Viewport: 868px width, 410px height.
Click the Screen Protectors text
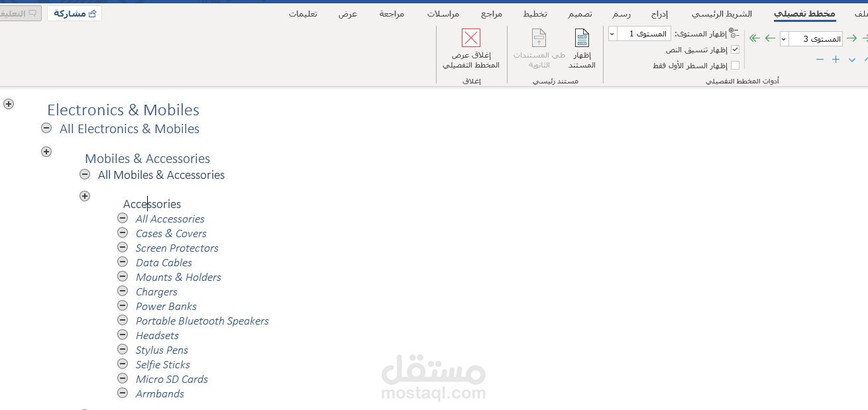point(177,248)
